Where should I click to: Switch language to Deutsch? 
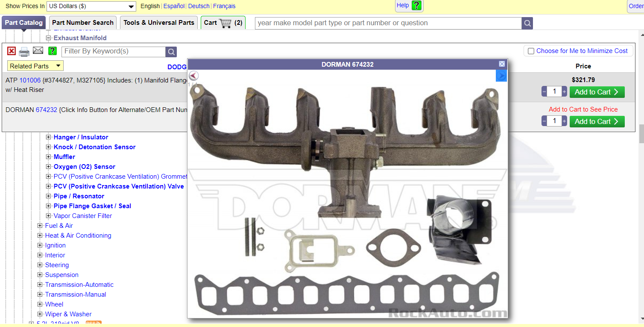click(x=199, y=6)
